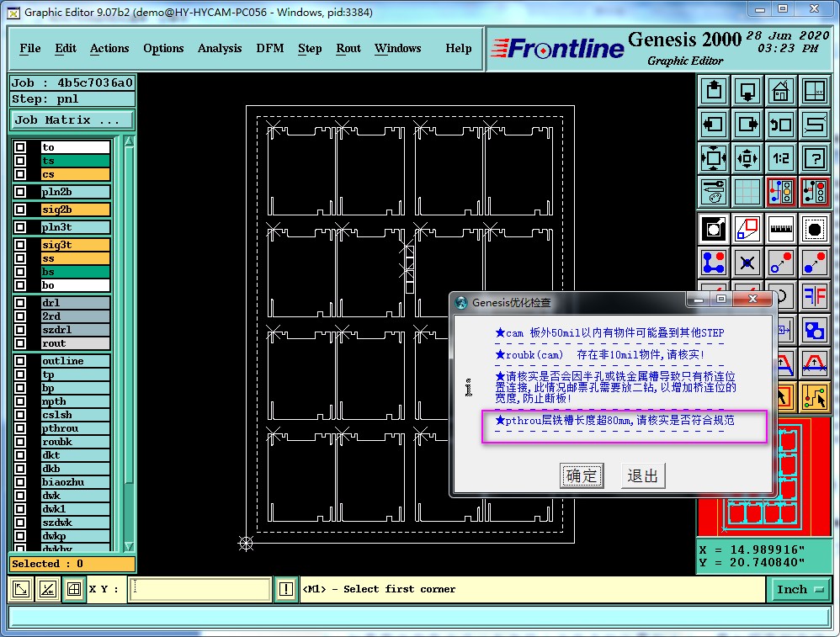Viewport: 840px width, 637px height.
Task: Click the blue dot with X icon
Action: [747, 263]
